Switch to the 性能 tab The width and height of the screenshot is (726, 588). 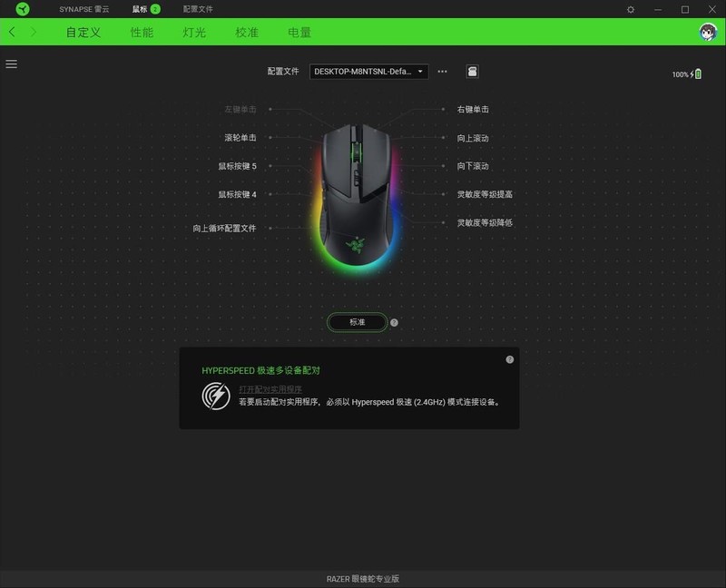(141, 31)
